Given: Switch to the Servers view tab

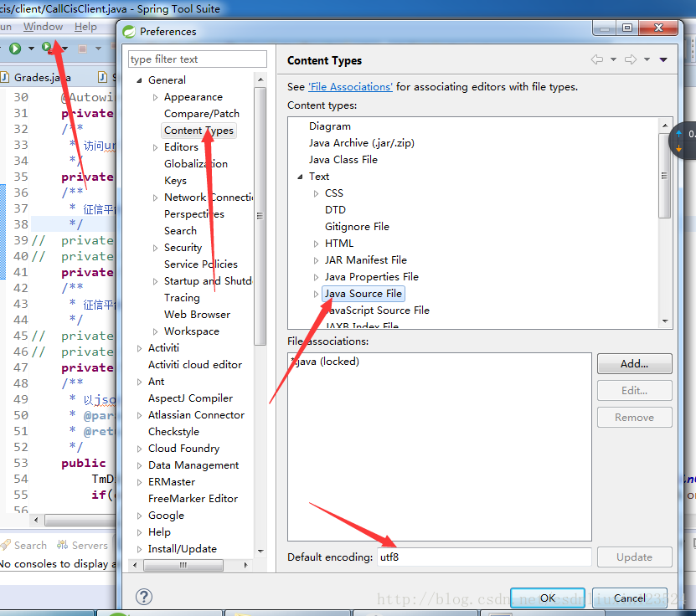Looking at the screenshot, I should [x=83, y=545].
